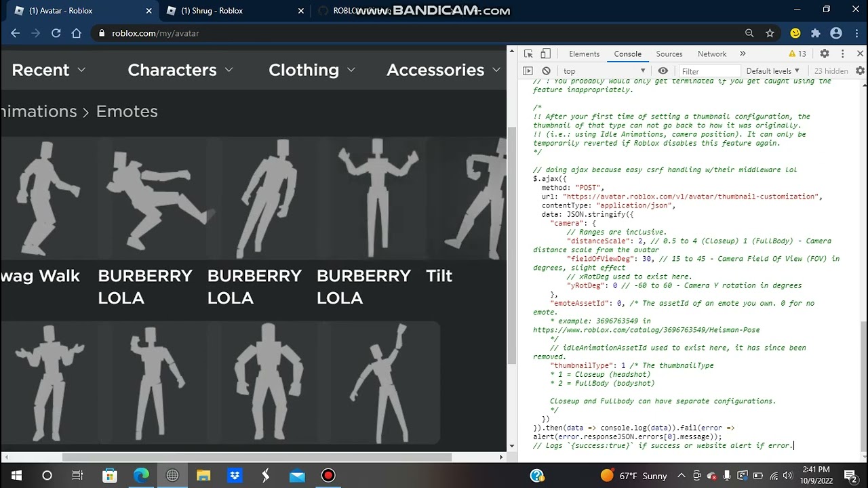The width and height of the screenshot is (868, 488).
Task: Open DevTools settings gear
Action: tap(825, 54)
